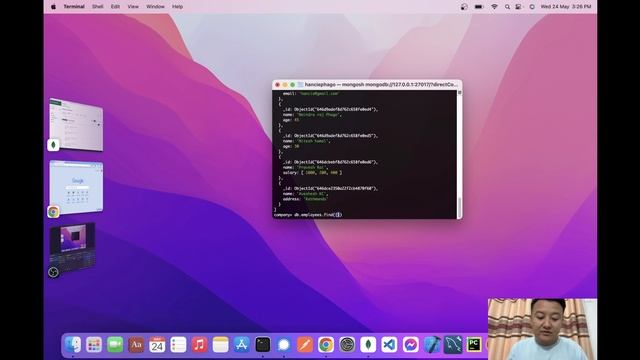Viewport: 640px width, 360px height.
Task: Open Spotlight search in the menu bar
Action: (507, 7)
